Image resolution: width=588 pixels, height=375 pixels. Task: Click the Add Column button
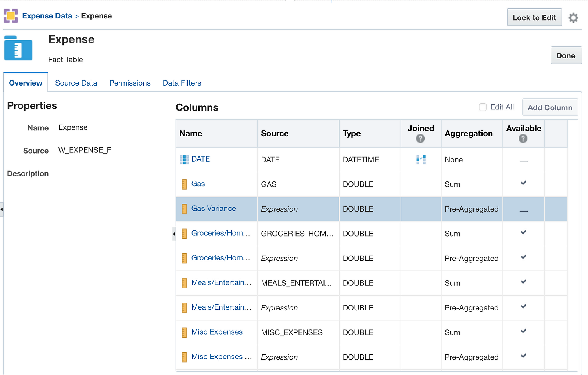[x=550, y=108]
